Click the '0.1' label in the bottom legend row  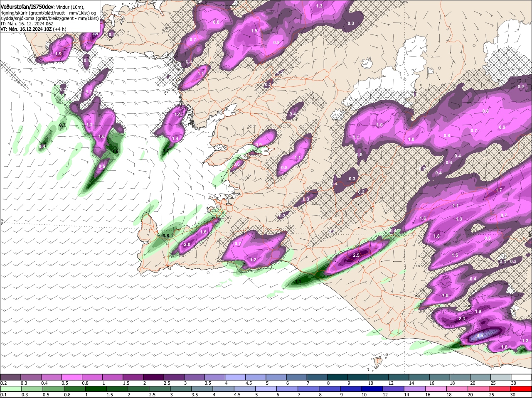point(4,395)
